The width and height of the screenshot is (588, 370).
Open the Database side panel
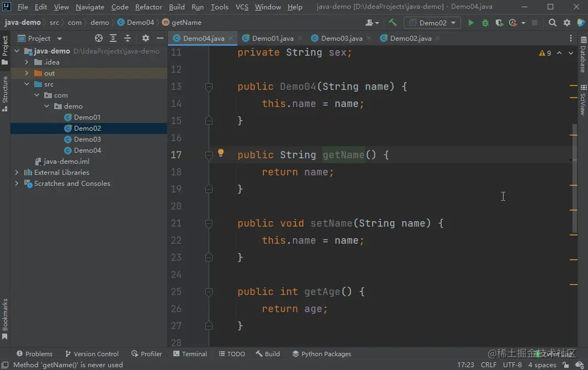(x=583, y=55)
